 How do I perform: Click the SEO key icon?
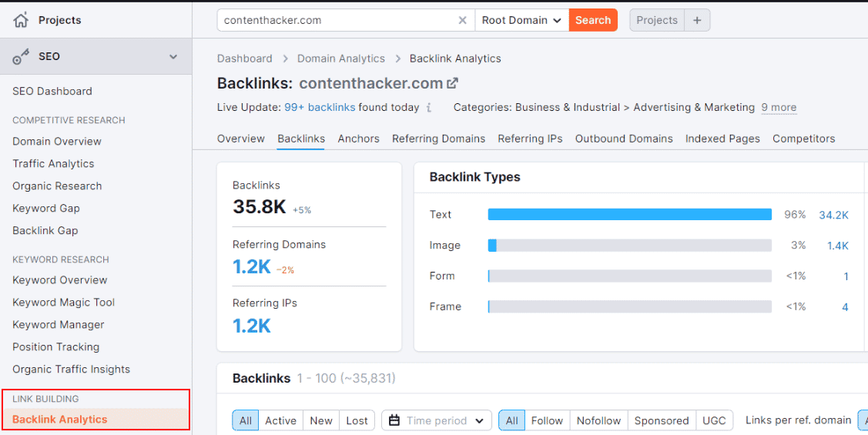click(21, 56)
